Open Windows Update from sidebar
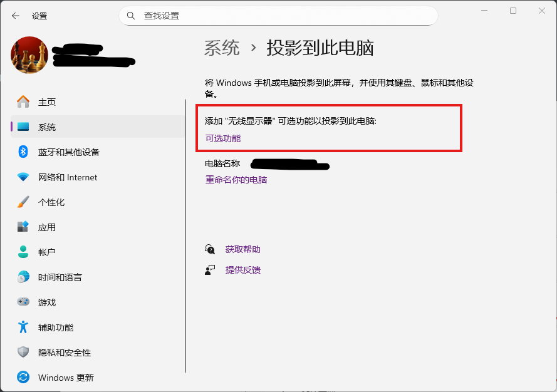This screenshot has width=557, height=392. (x=66, y=378)
